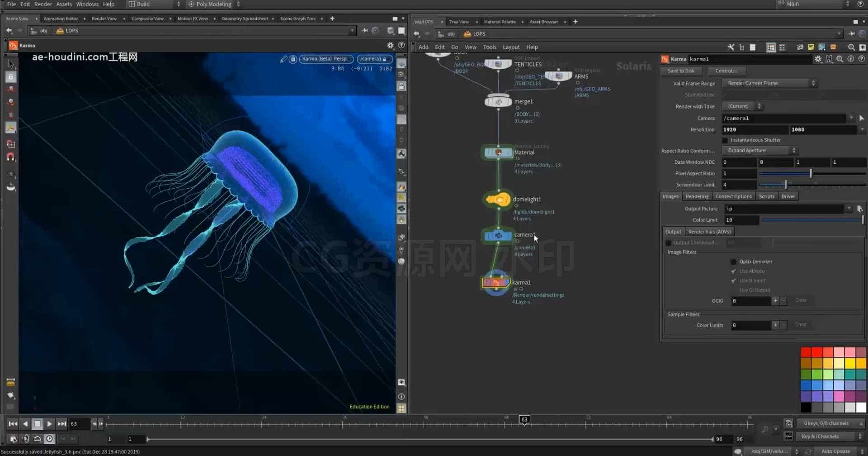Viewport: 868px width, 456px height.
Task: Open the Scene Graph Tree tab
Action: pyautogui.click(x=297, y=19)
